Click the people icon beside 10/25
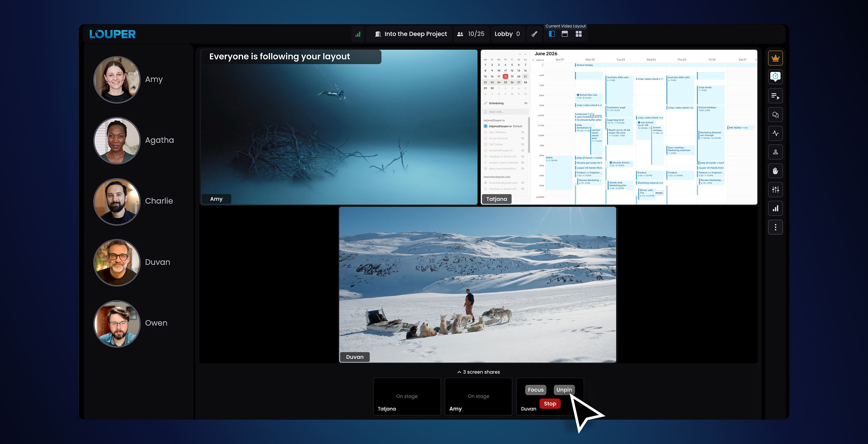The image size is (868, 444). pos(460,34)
